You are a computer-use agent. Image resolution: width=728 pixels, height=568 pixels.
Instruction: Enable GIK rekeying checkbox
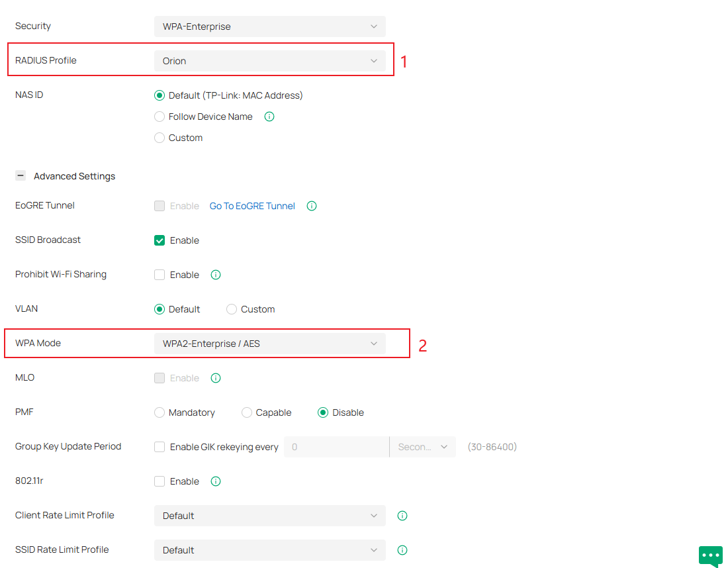(x=159, y=446)
